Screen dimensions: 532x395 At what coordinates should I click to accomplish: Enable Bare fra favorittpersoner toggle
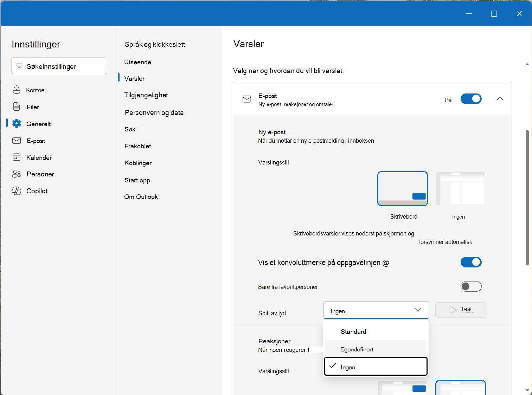pos(471,286)
